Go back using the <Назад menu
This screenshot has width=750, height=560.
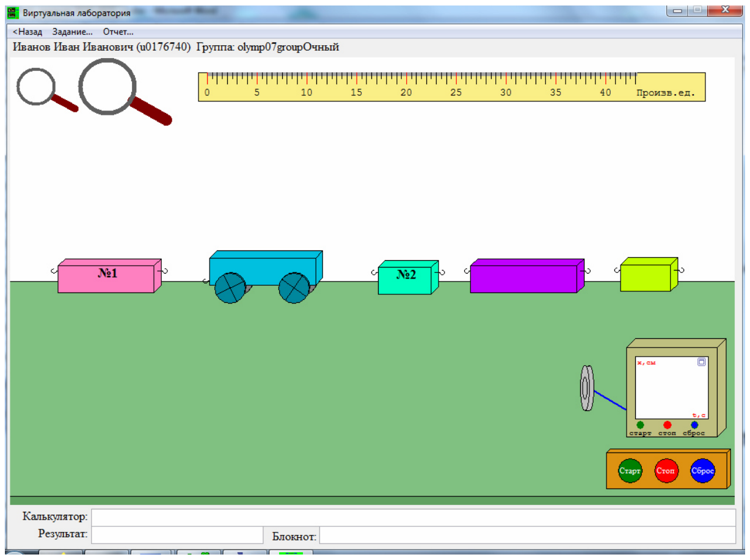pyautogui.click(x=27, y=32)
